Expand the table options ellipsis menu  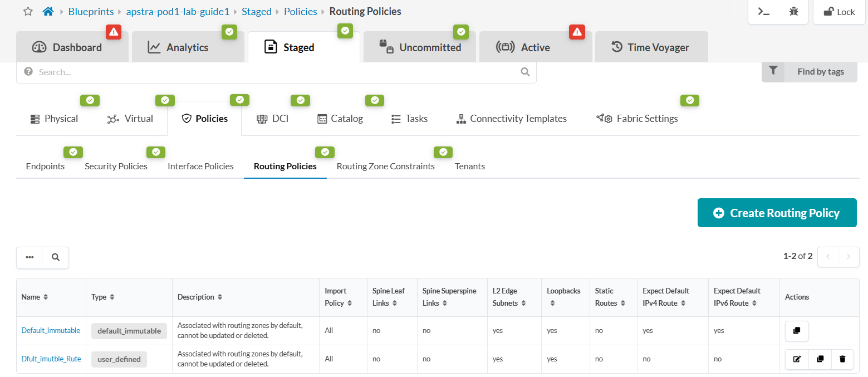click(x=30, y=257)
